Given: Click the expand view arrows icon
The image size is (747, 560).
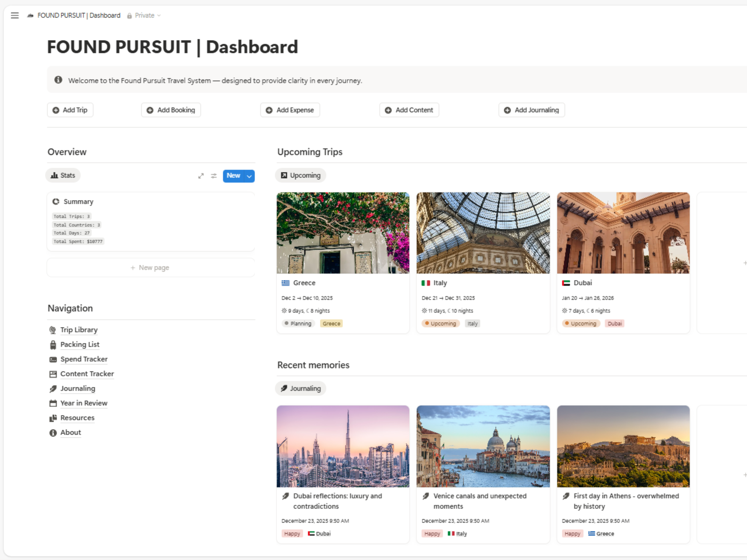Looking at the screenshot, I should point(201,176).
